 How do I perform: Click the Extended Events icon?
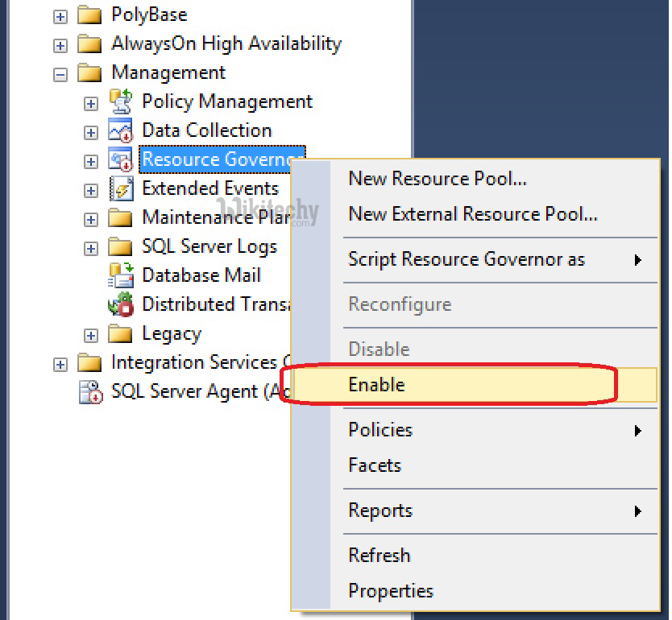tap(122, 188)
